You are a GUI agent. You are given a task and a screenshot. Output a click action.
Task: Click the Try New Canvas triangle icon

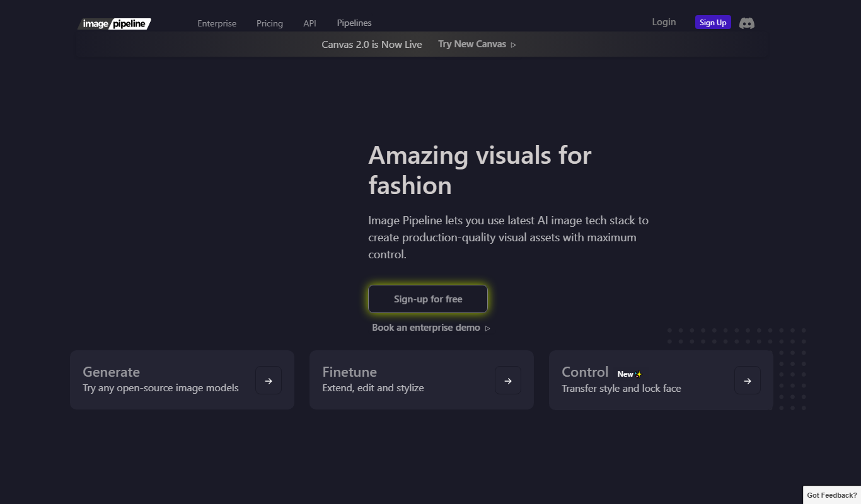514,45
